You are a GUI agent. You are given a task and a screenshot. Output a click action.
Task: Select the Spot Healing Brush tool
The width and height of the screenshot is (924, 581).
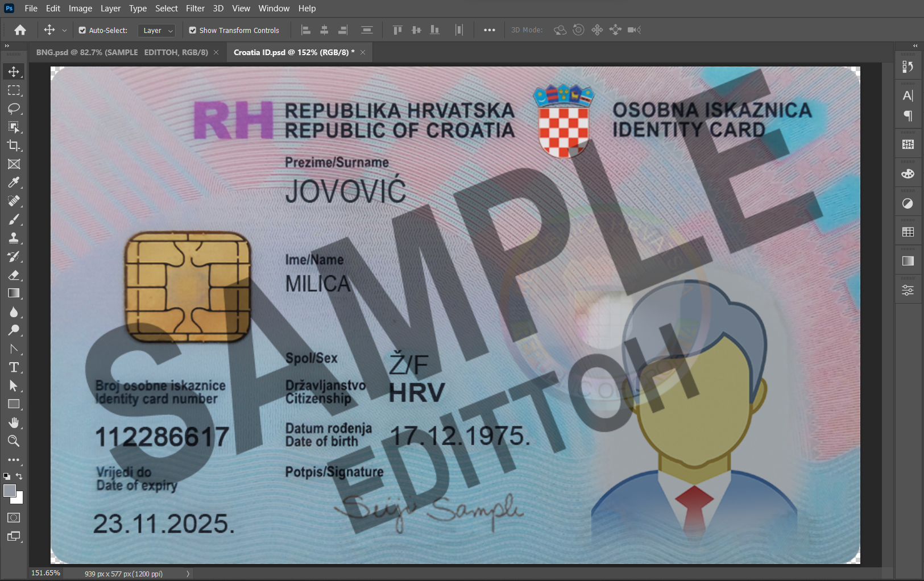(14, 201)
